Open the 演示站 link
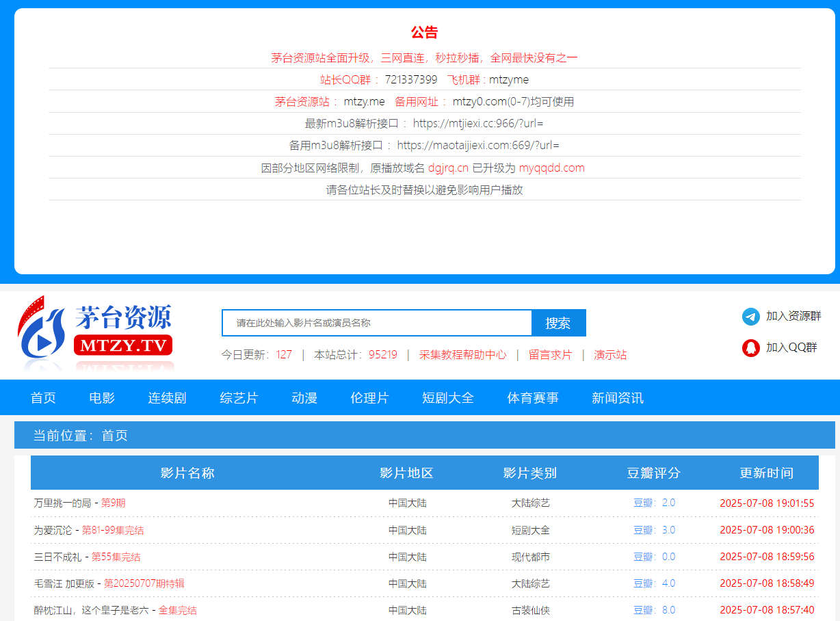840x621 pixels. [610, 355]
